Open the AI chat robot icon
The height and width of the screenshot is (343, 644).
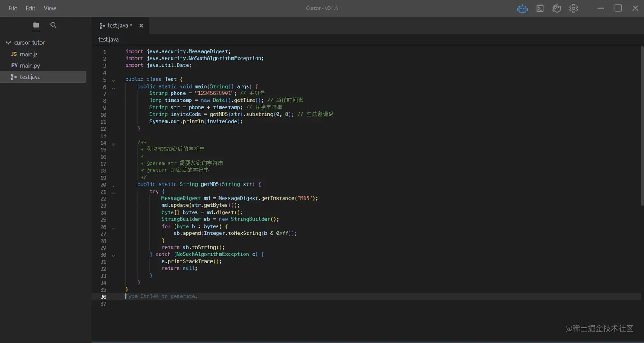[522, 9]
